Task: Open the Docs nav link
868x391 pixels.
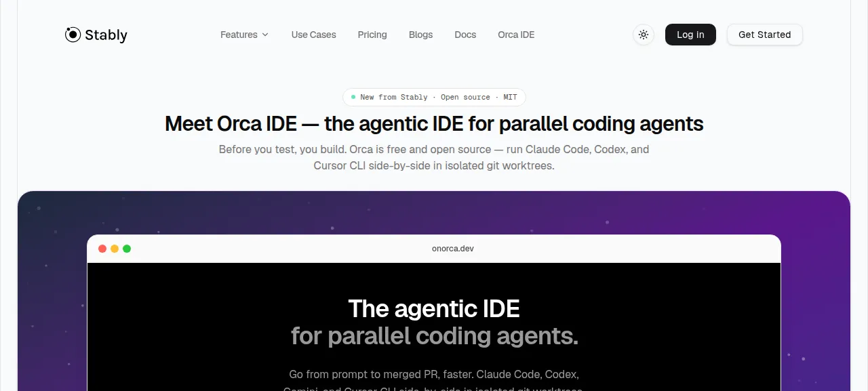Action: pyautogui.click(x=465, y=35)
